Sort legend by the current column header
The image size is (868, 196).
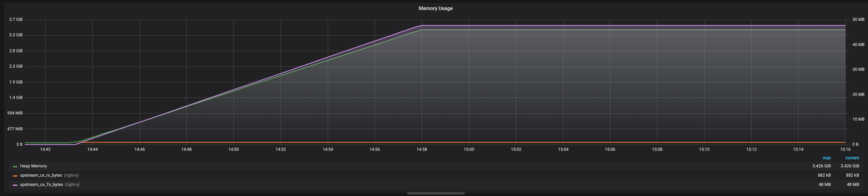point(852,158)
